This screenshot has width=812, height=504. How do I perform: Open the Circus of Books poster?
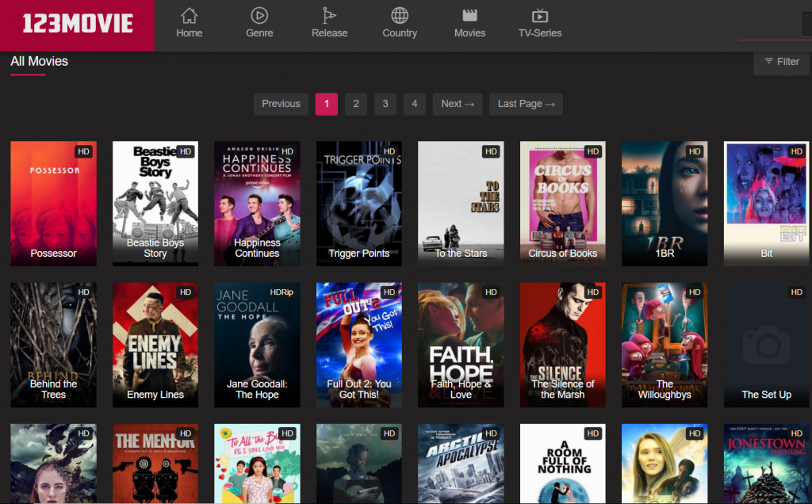[563, 204]
